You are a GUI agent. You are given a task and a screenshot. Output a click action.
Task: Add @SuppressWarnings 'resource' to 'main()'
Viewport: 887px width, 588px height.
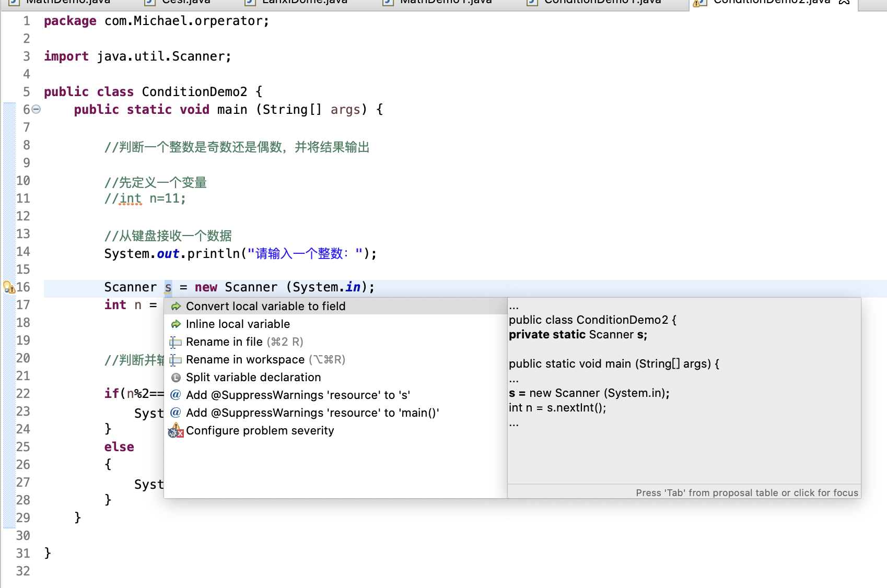335,413
